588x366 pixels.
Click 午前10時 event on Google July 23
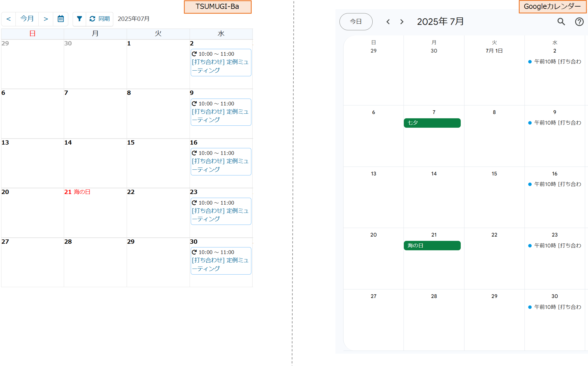coord(555,246)
